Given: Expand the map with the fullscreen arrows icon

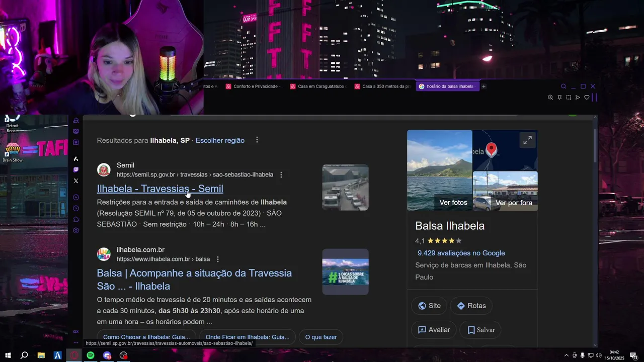Looking at the screenshot, I should tap(527, 140).
